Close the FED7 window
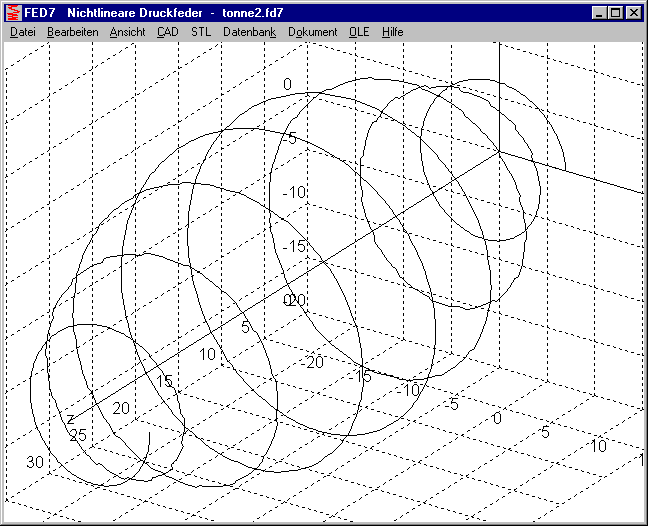 coord(632,13)
